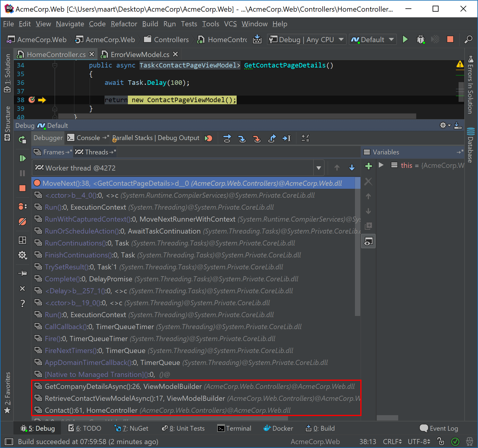This screenshot has width=478, height=448.
Task: Click the frames list vertical scrollbar
Action: pos(357,247)
